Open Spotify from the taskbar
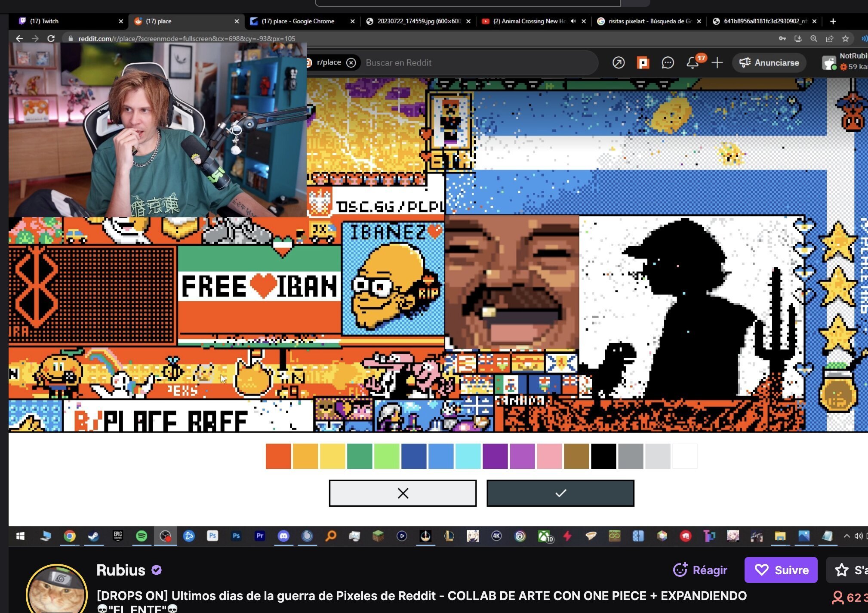 click(x=142, y=536)
